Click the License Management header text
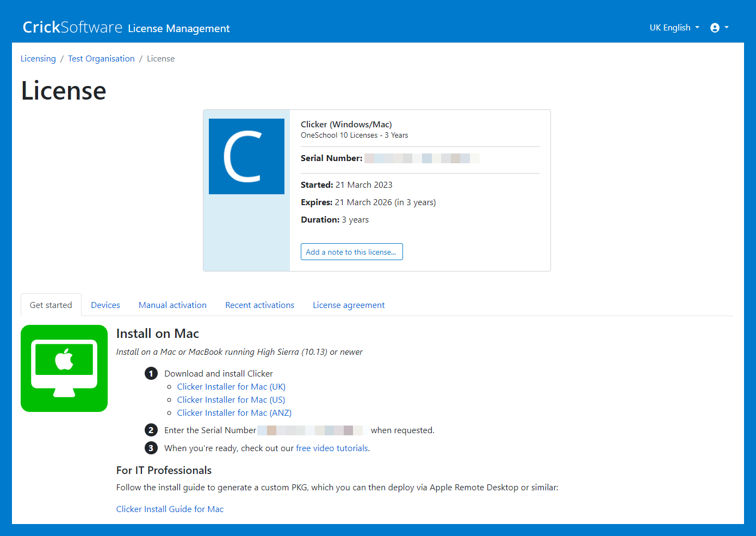This screenshot has height=536, width=756. [179, 28]
